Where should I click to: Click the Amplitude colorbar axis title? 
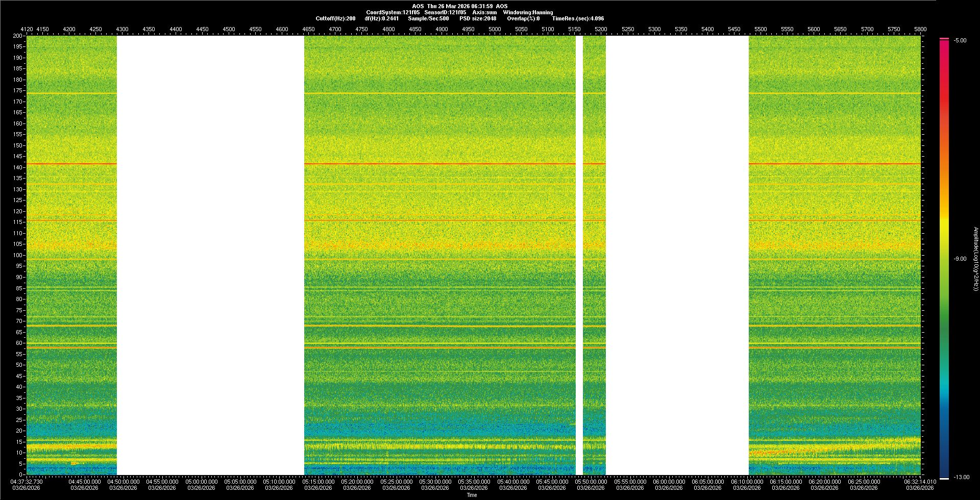coord(975,259)
